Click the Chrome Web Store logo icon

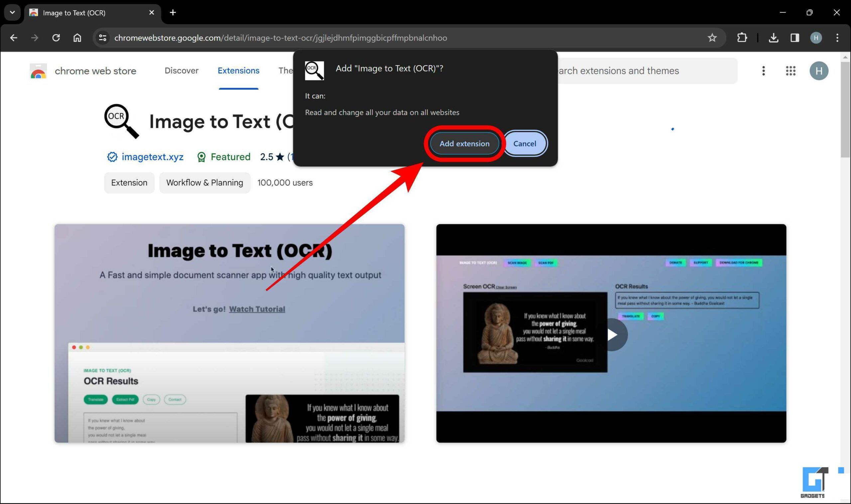[38, 71]
